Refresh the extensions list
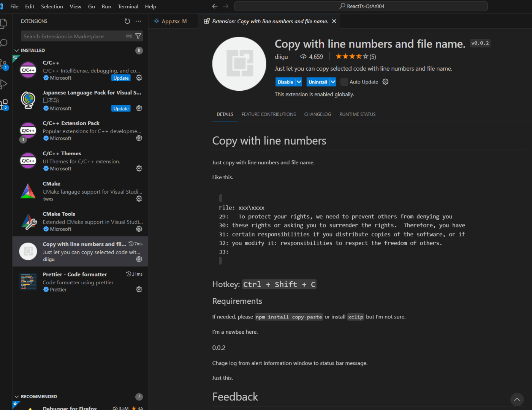The width and height of the screenshot is (532, 410). click(x=127, y=21)
